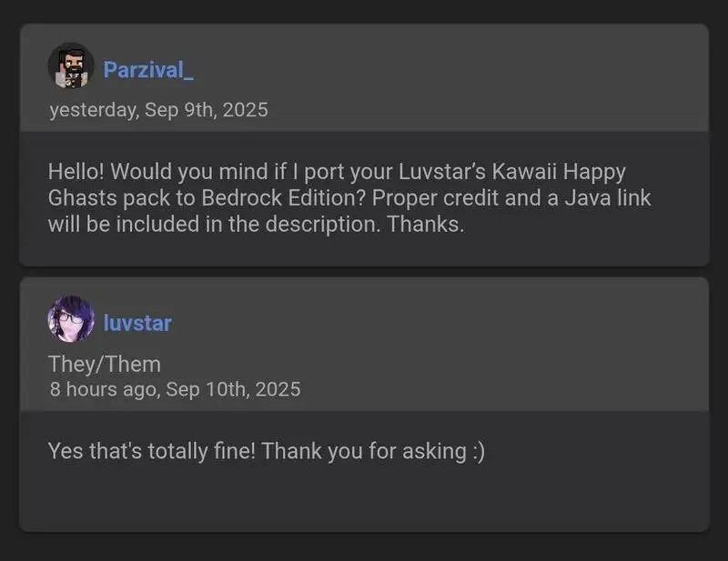Open luvstar's purple-haired profile avatar
728x561 pixels.
pyautogui.click(x=70, y=319)
